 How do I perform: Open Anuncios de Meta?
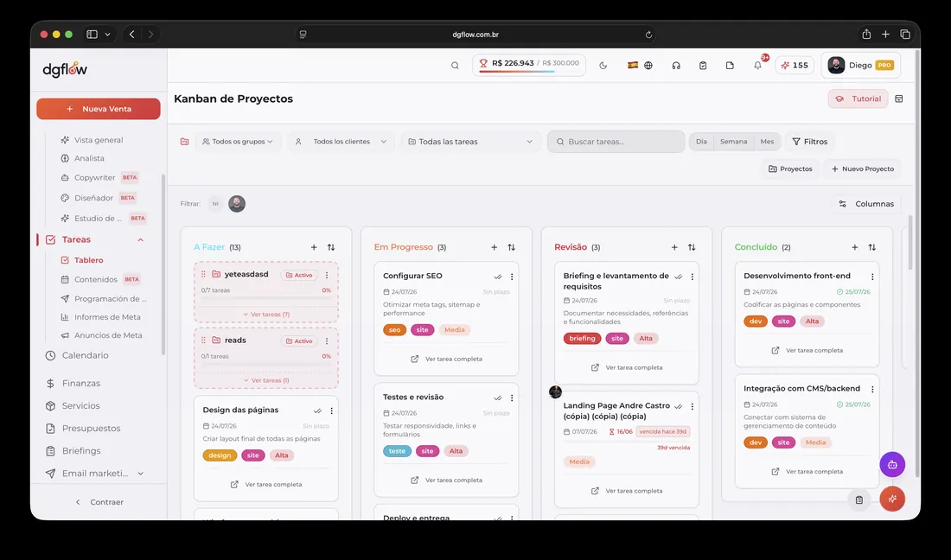click(102, 335)
